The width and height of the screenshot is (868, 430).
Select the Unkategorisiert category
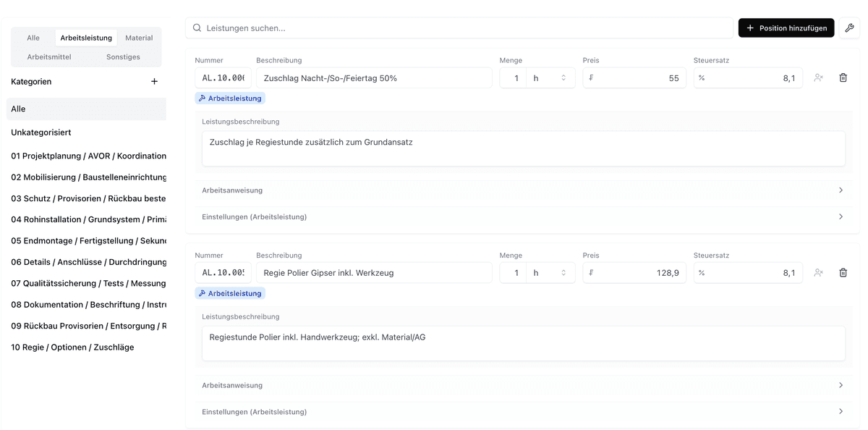coord(41,132)
